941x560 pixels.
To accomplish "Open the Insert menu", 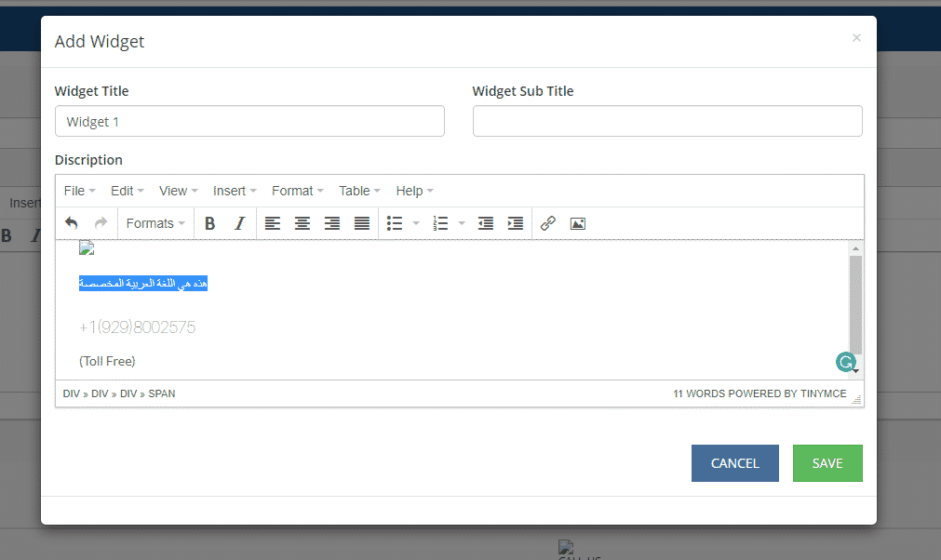I will [x=235, y=191].
